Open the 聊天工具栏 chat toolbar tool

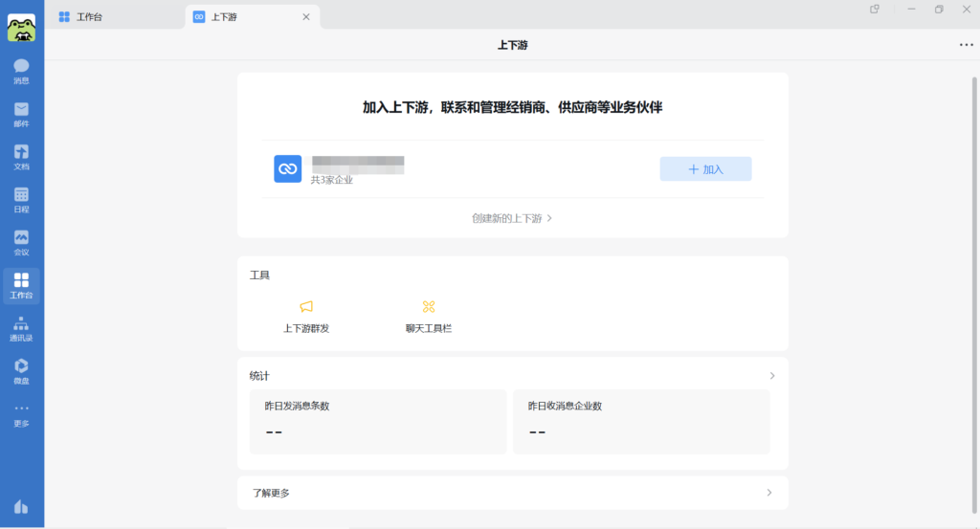pyautogui.click(x=428, y=317)
